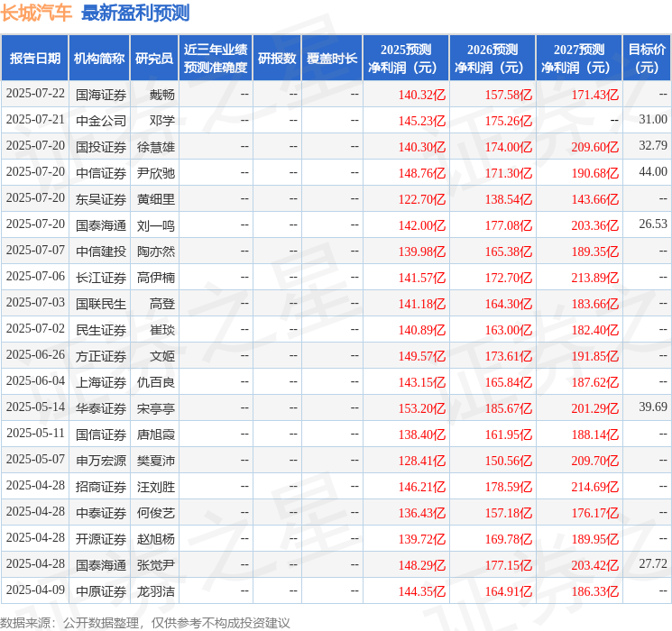Select the 民生证券 institution cell

click(101, 330)
